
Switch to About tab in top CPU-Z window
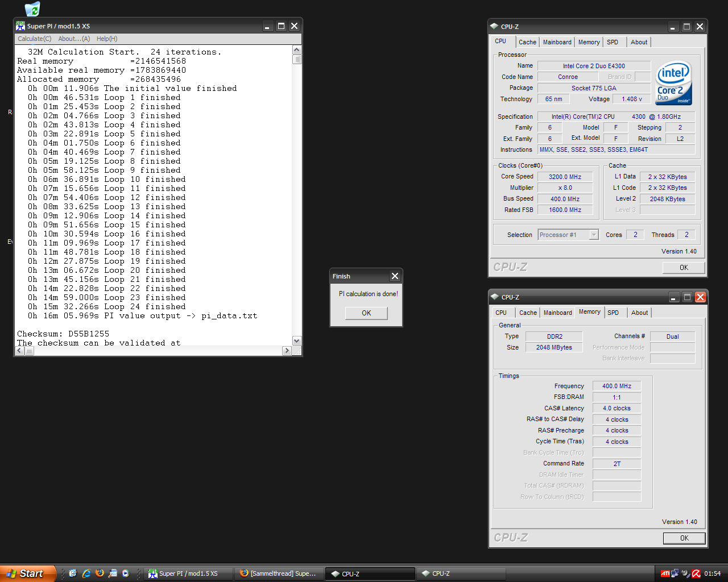pos(639,42)
